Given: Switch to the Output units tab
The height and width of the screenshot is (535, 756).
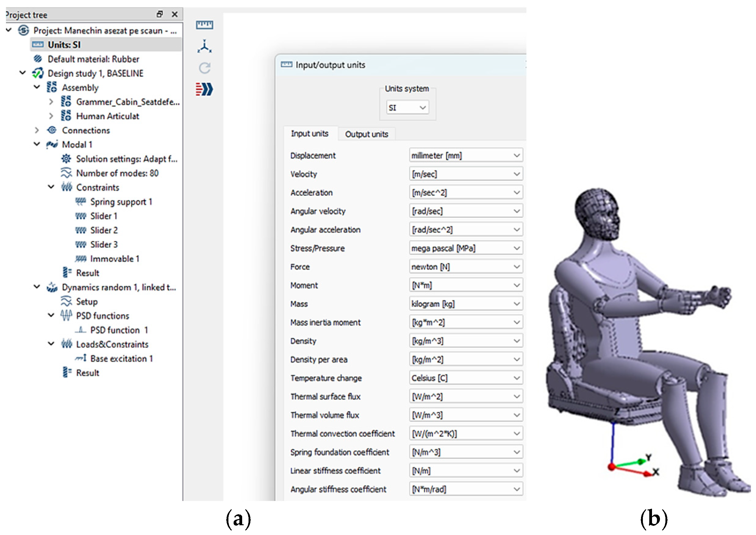Looking at the screenshot, I should pos(366,134).
